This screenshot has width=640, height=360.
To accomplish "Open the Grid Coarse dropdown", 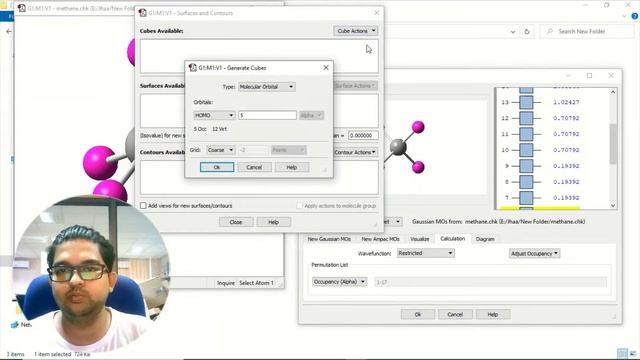I will tap(220, 150).
